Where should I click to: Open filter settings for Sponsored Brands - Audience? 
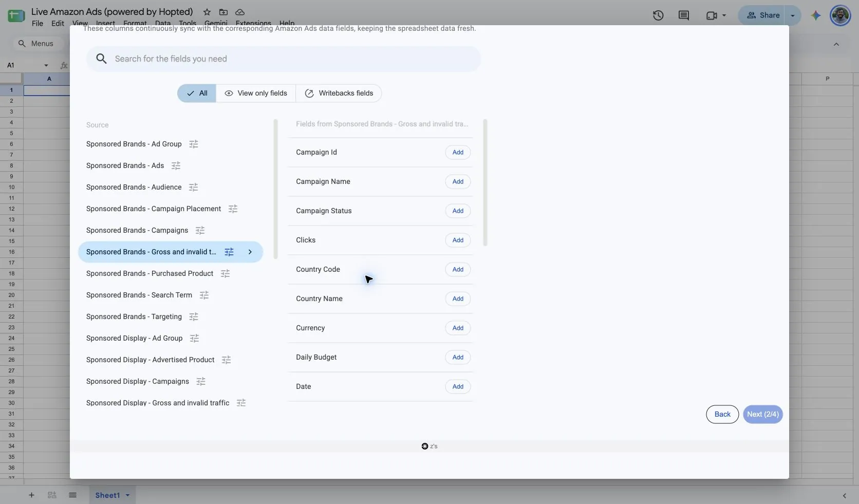(194, 188)
